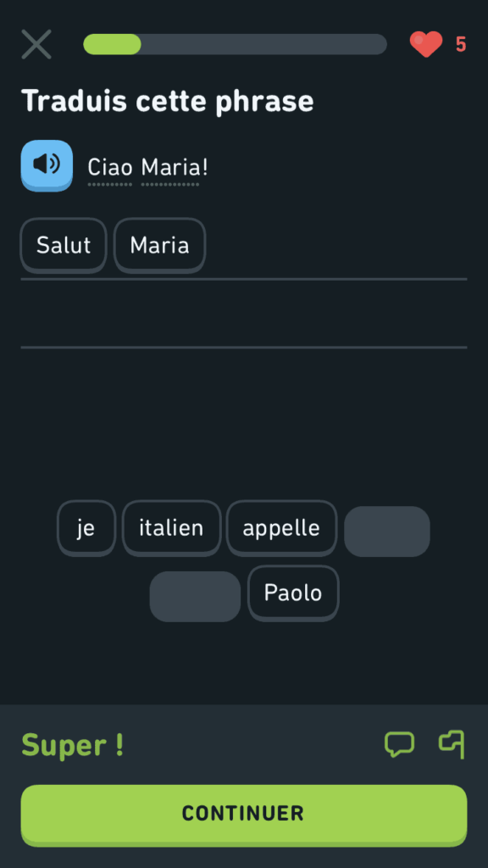Click the green lesson progress bar
This screenshot has width=488, height=868.
236,44
